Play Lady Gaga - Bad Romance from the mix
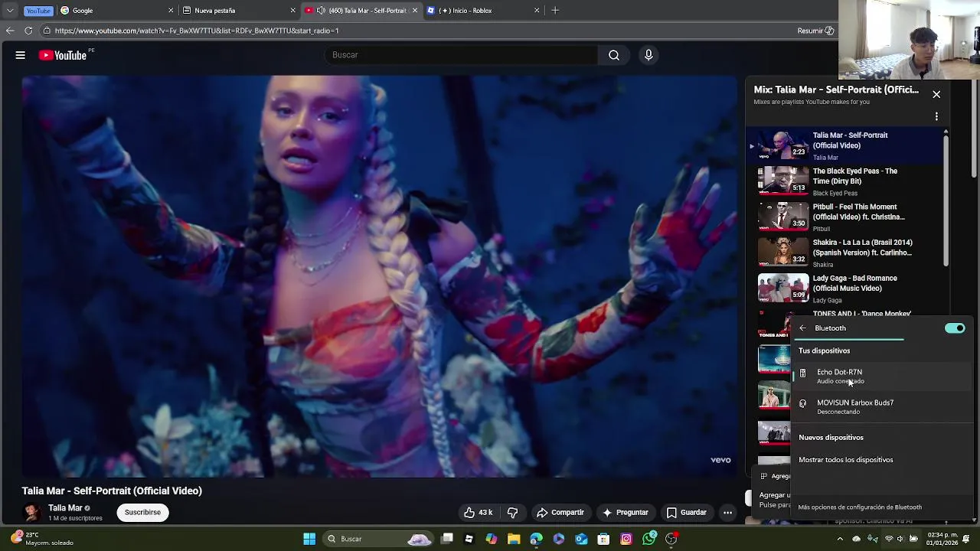The image size is (980, 551). coord(846,289)
